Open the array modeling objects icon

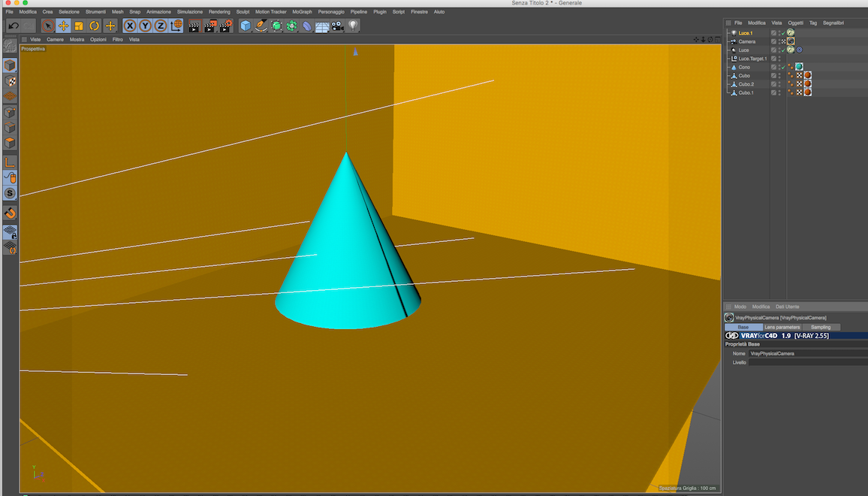pyautogui.click(x=292, y=26)
